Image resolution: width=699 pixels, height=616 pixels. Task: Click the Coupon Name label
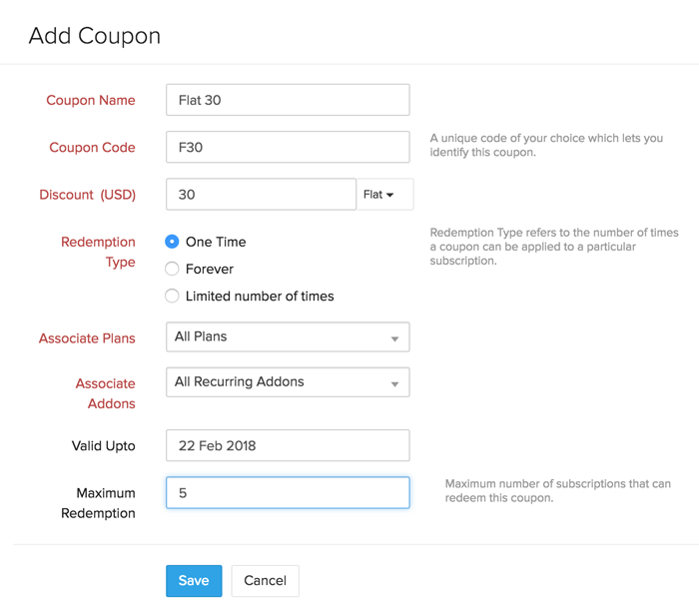coord(91,100)
